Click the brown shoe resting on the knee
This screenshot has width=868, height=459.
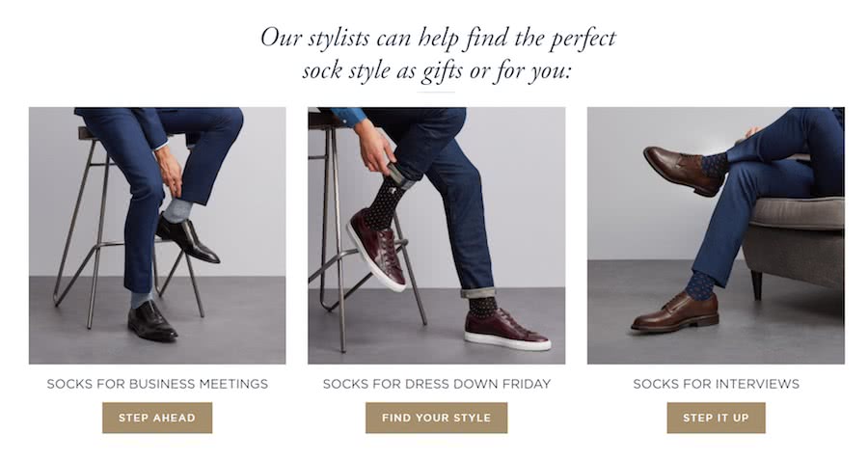tap(682, 169)
